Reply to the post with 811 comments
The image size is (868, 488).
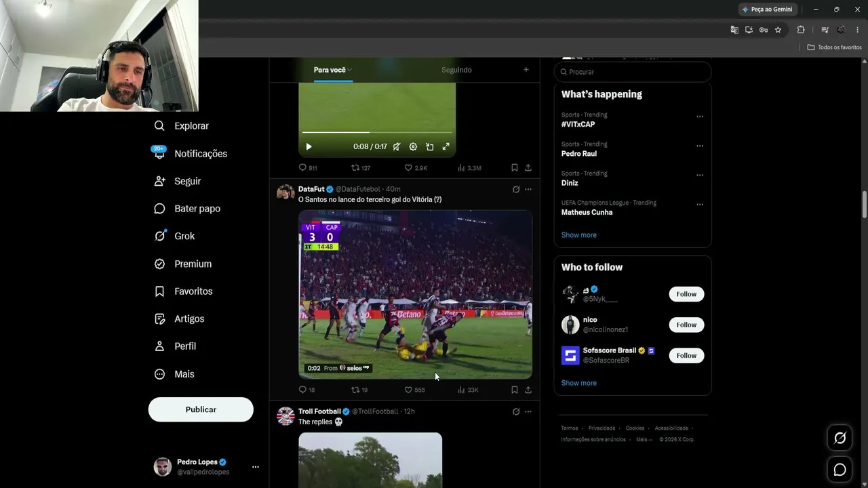(308, 168)
